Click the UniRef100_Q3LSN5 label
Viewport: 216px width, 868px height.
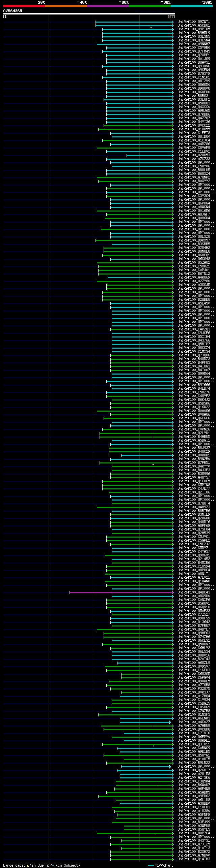point(194,37)
